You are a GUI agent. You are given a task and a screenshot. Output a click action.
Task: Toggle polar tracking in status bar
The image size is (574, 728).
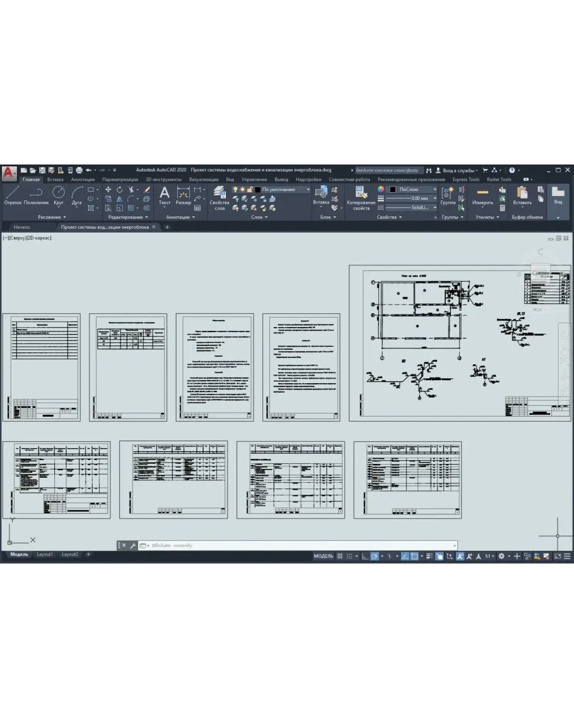[x=375, y=556]
